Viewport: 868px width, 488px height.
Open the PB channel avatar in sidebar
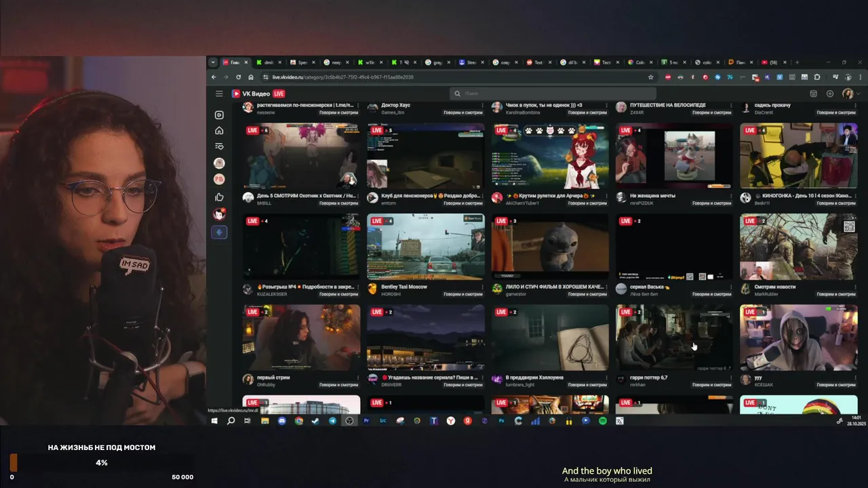[x=219, y=180]
